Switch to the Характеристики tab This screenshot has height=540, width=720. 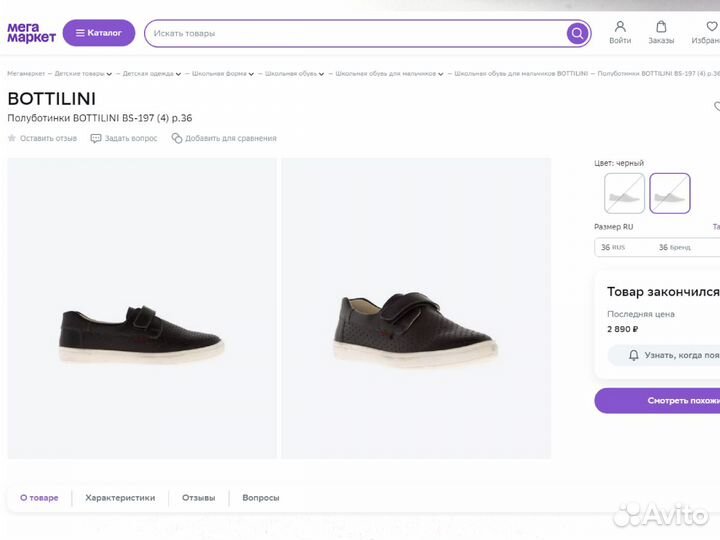120,497
